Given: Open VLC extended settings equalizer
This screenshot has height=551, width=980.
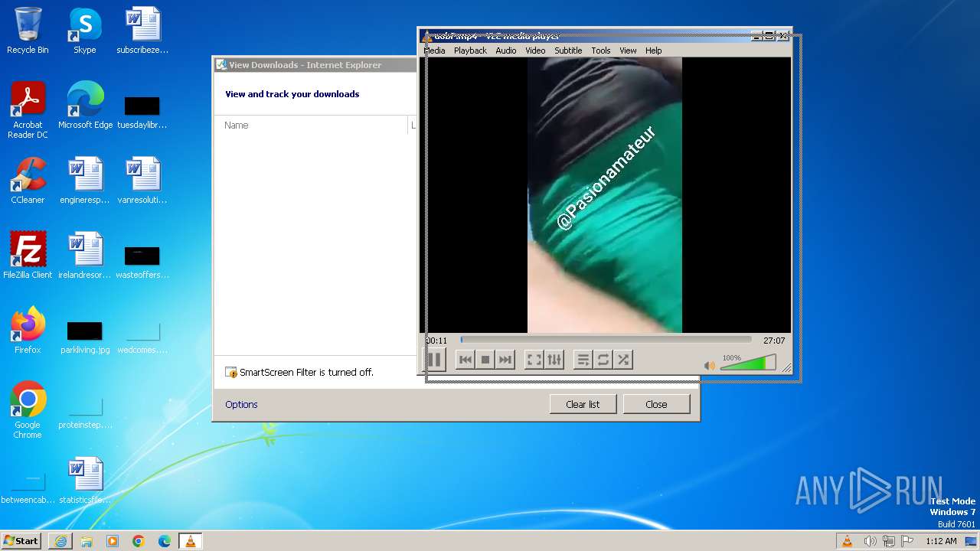Looking at the screenshot, I should coord(554,360).
